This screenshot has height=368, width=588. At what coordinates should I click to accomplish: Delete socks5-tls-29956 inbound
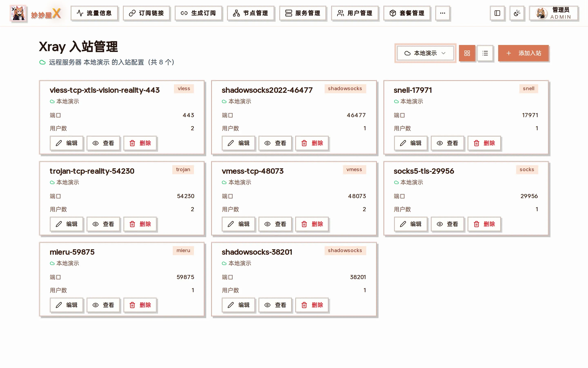484,224
